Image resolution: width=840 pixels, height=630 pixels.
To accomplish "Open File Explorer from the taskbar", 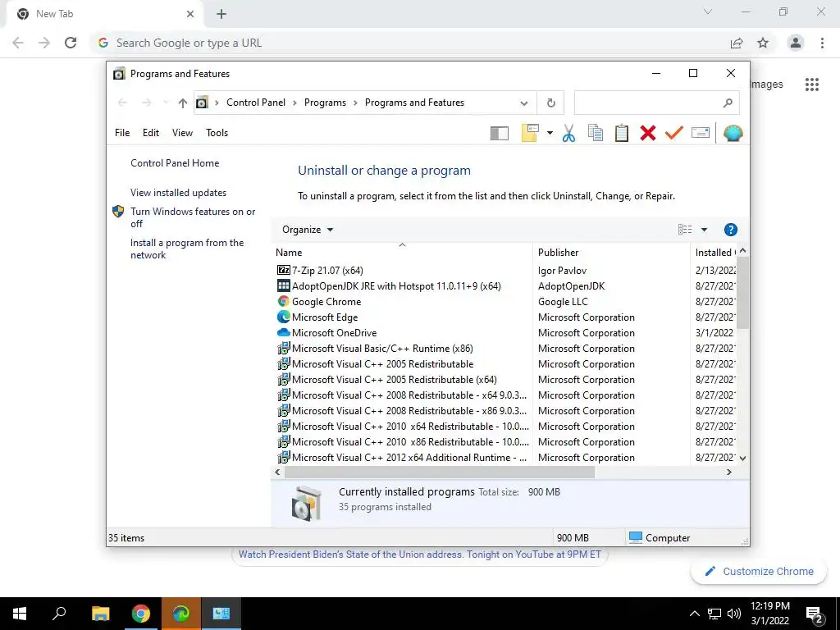I will click(100, 614).
